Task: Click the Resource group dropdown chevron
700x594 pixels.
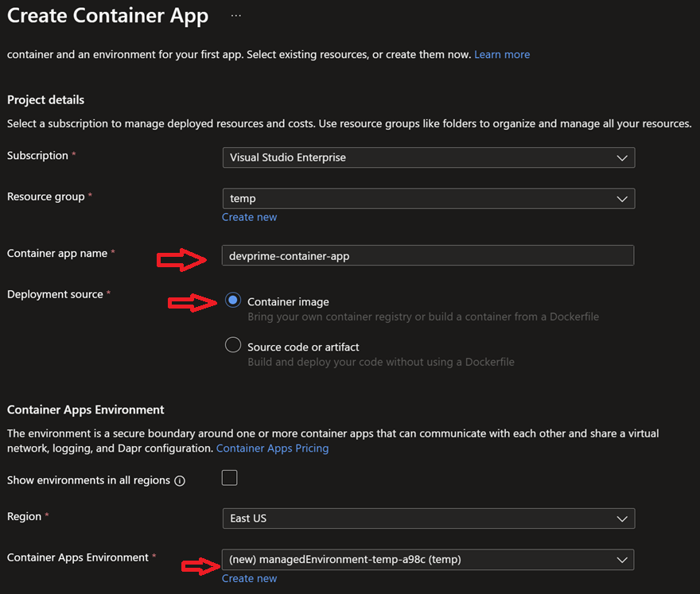Action: pos(623,198)
